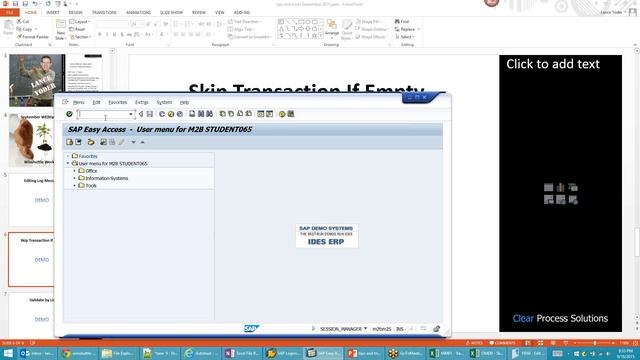Open the SAP Menu menu
This screenshot has width=640, height=360.
coord(78,102)
